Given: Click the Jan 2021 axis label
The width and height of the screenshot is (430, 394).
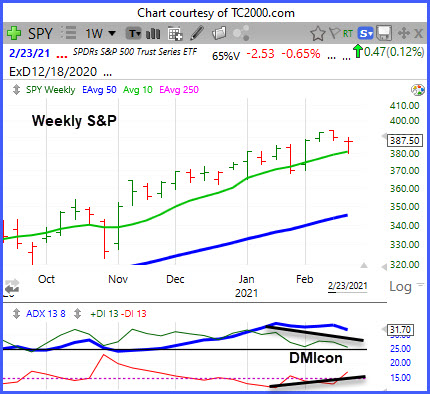Looking at the screenshot, I should pos(246,286).
